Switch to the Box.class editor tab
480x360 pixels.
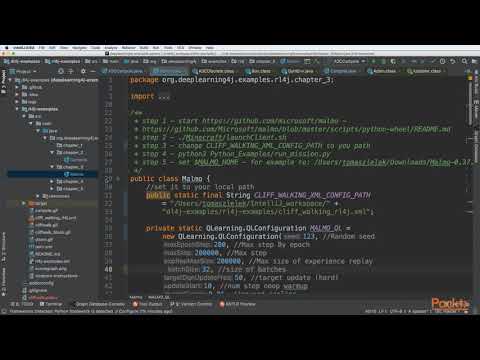click(257, 71)
